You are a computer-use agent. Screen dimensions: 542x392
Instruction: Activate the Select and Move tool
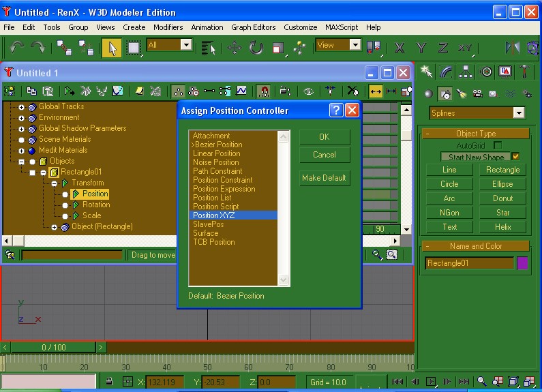(x=235, y=47)
